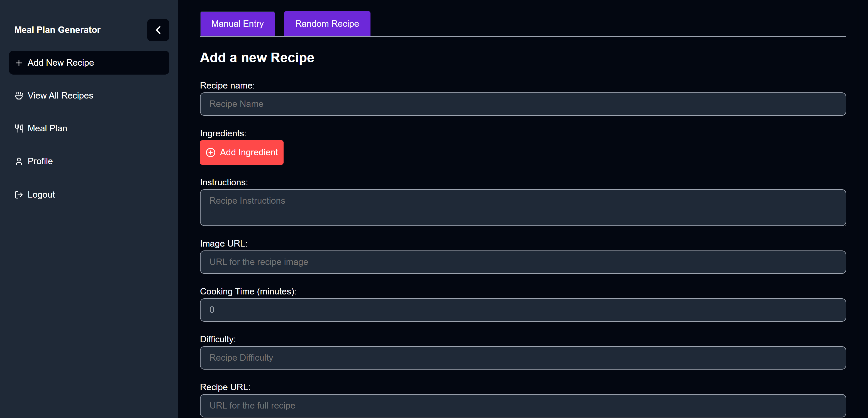This screenshot has width=868, height=418.
Task: Click the 'Recipe name:' label
Action: [227, 85]
